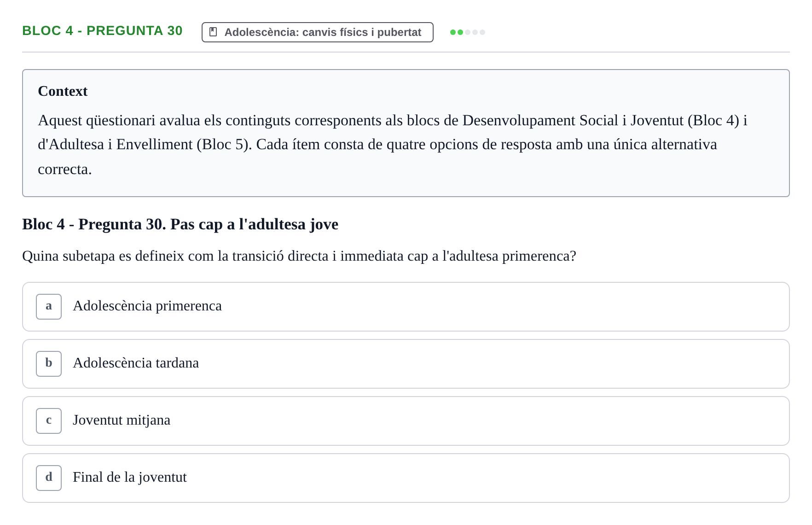Click the BLOC 4 - PREGUNTA 30 header

102,31
